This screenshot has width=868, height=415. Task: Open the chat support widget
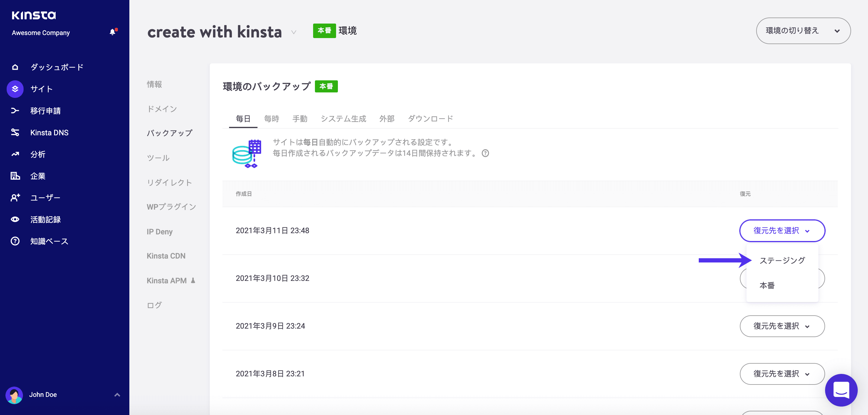point(841,390)
